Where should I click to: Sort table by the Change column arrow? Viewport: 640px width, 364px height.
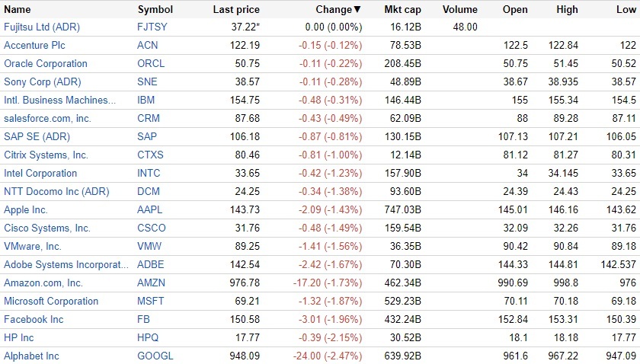(x=357, y=10)
